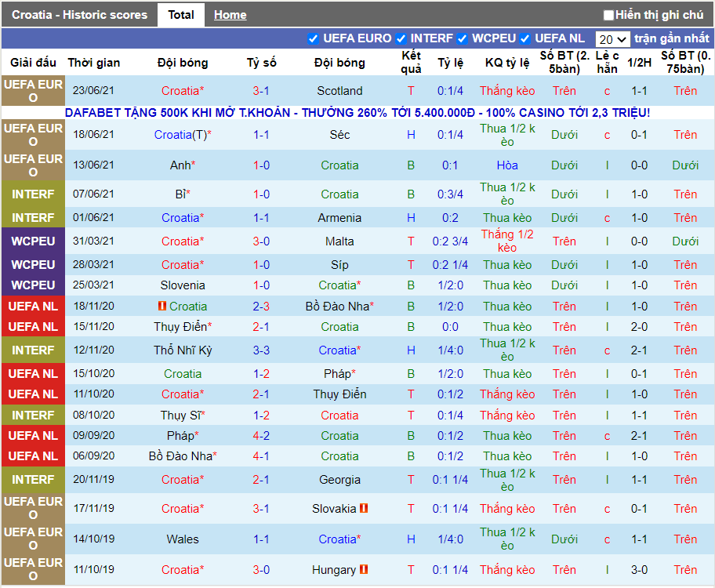Toggle the UEFA NL filter checkbox
This screenshot has height=588, width=715.
524,38
